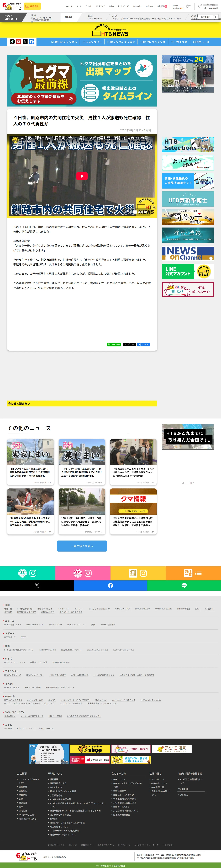
Task: Open the X icon in the blue navigation bar
Action: click(25, 42)
